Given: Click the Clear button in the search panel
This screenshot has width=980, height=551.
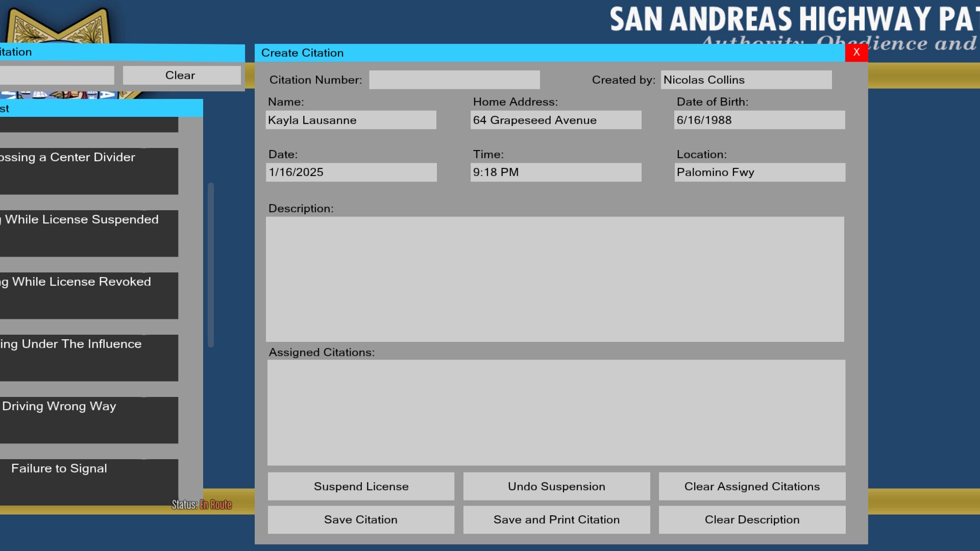Looking at the screenshot, I should click(x=181, y=76).
